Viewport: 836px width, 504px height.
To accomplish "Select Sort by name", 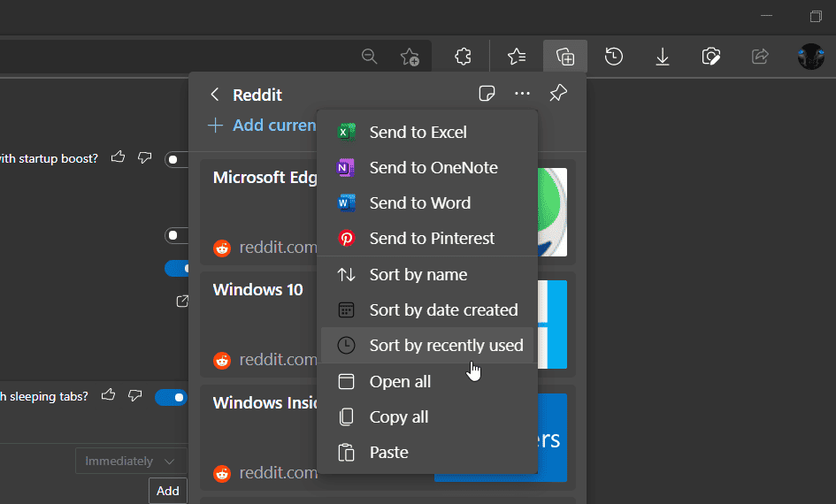I will point(427,274).
